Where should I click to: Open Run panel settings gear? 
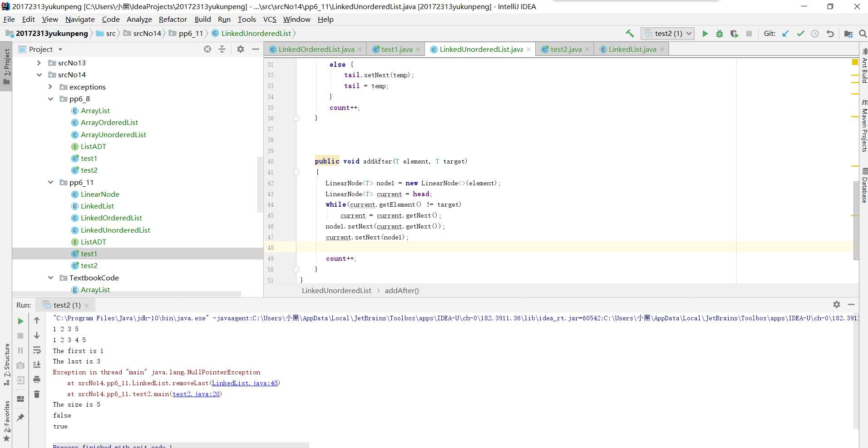click(837, 304)
